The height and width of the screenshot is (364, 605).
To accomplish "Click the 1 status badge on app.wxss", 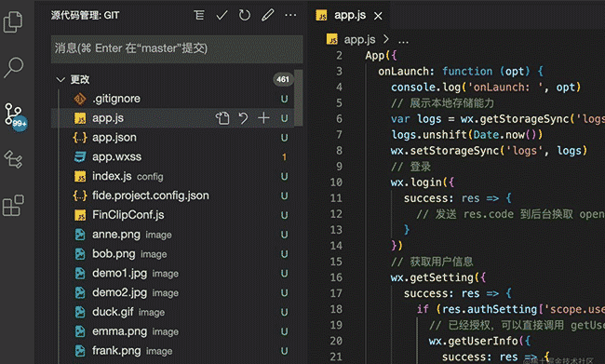I will [x=285, y=157].
